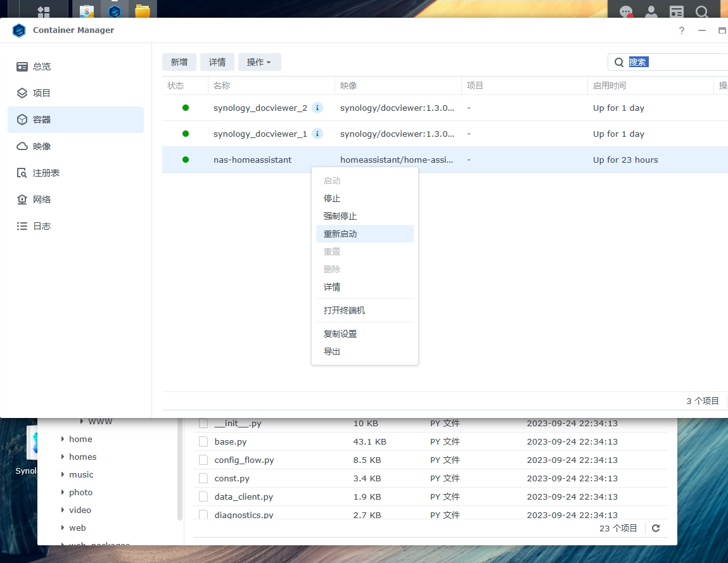Viewport: 728px width, 563px height.
Task: Expand the web folder in File Station tree
Action: [x=62, y=528]
